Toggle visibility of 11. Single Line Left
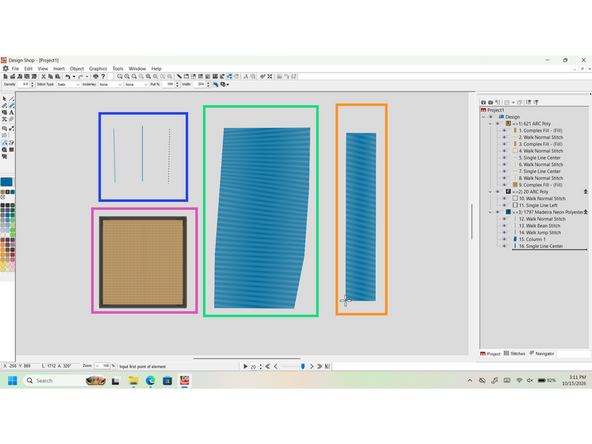This screenshot has width=592, height=444. pyautogui.click(x=504, y=205)
